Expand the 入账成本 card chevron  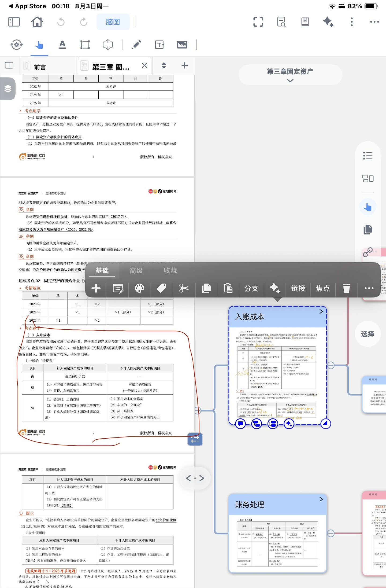[x=321, y=311]
